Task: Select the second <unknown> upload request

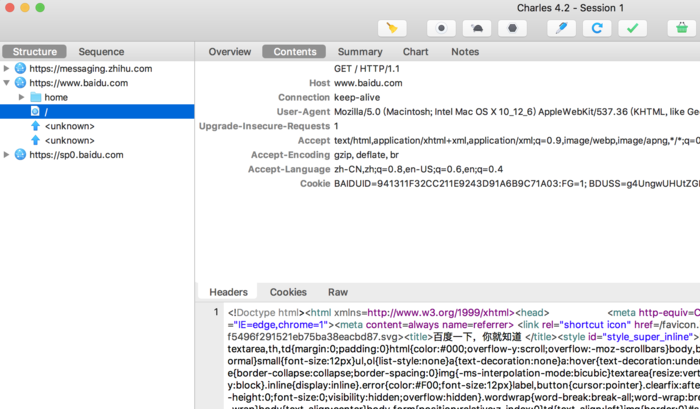Action: click(x=70, y=140)
